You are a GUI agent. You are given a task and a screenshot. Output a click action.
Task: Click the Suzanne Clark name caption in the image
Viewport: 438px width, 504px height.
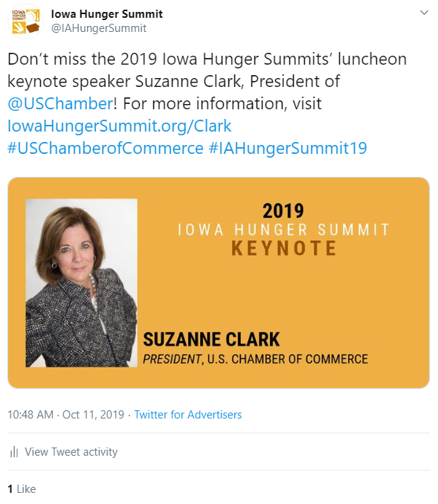[211, 340]
